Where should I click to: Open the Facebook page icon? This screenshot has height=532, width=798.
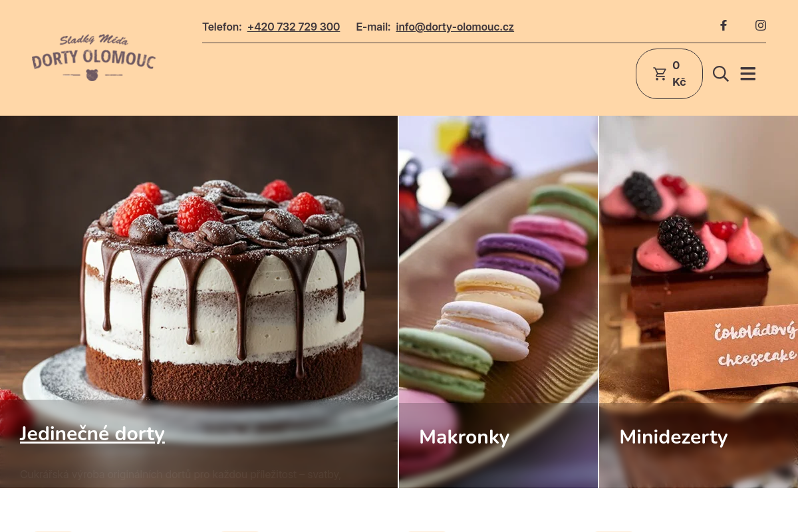pyautogui.click(x=724, y=25)
